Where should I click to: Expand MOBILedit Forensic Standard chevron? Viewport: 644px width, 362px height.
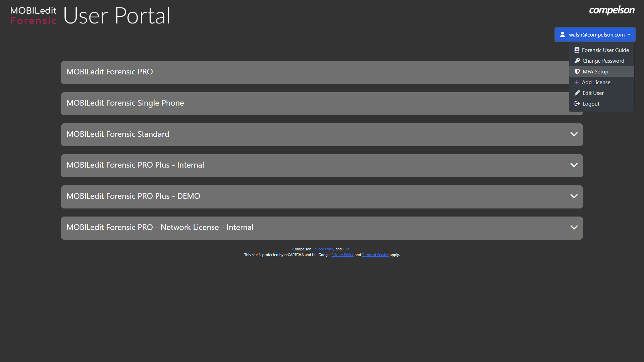pyautogui.click(x=574, y=134)
